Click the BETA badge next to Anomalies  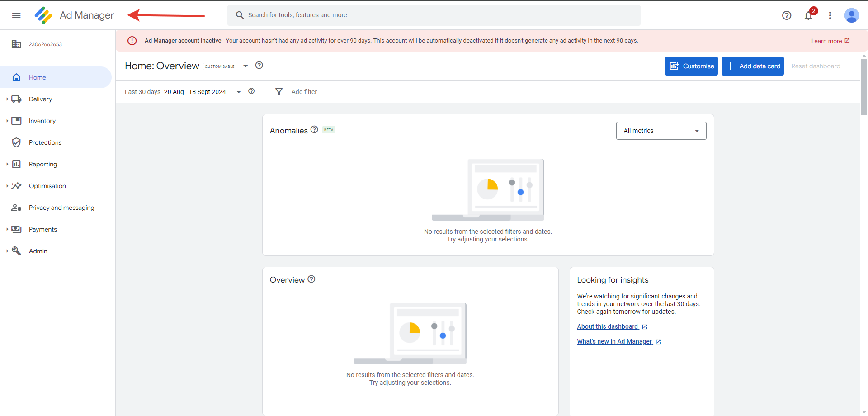pyautogui.click(x=329, y=130)
